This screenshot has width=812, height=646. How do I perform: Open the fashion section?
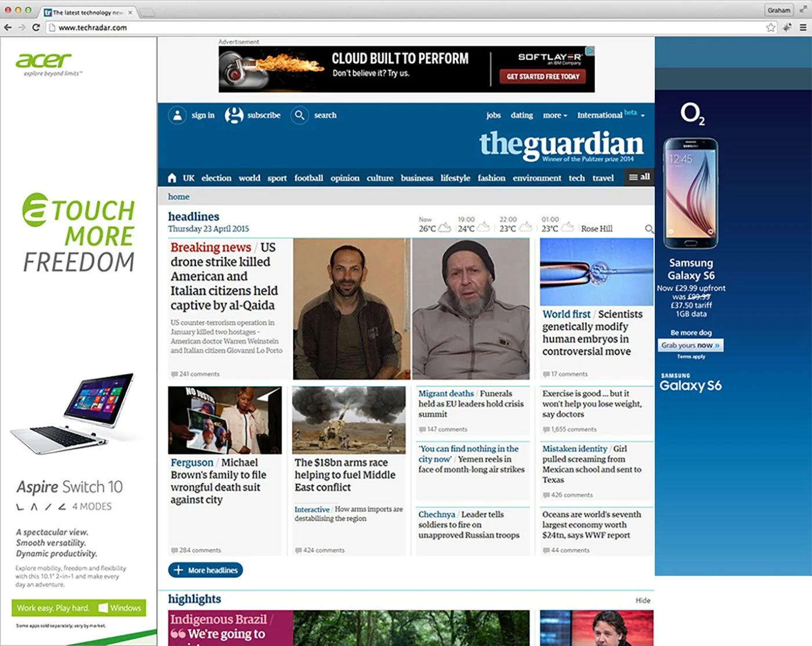[491, 178]
